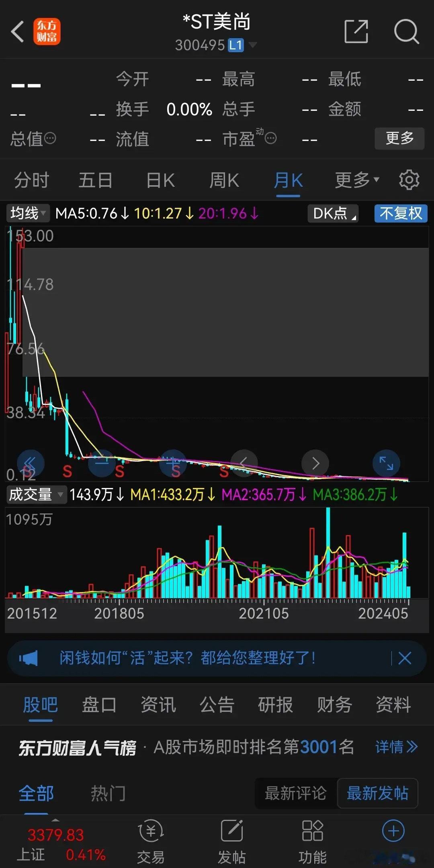Image resolution: width=434 pixels, height=868 pixels.
Task: Tap the 东方财富 logo icon
Action: click(x=47, y=31)
